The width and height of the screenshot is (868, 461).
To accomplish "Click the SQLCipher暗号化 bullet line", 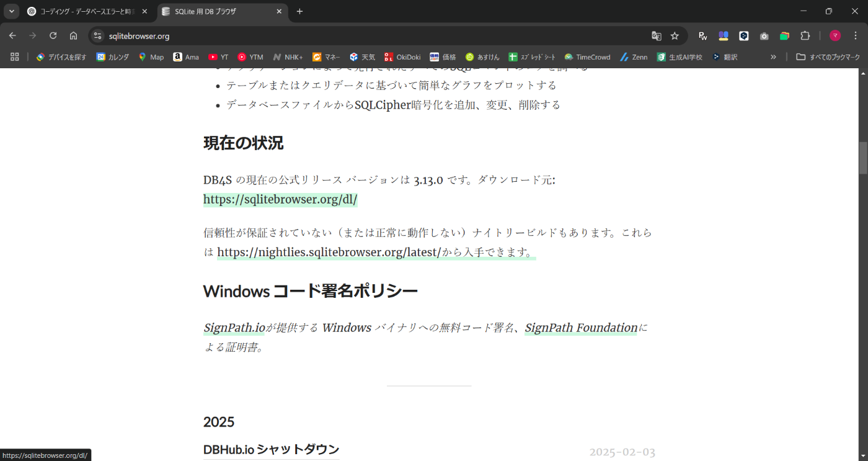I will click(393, 105).
